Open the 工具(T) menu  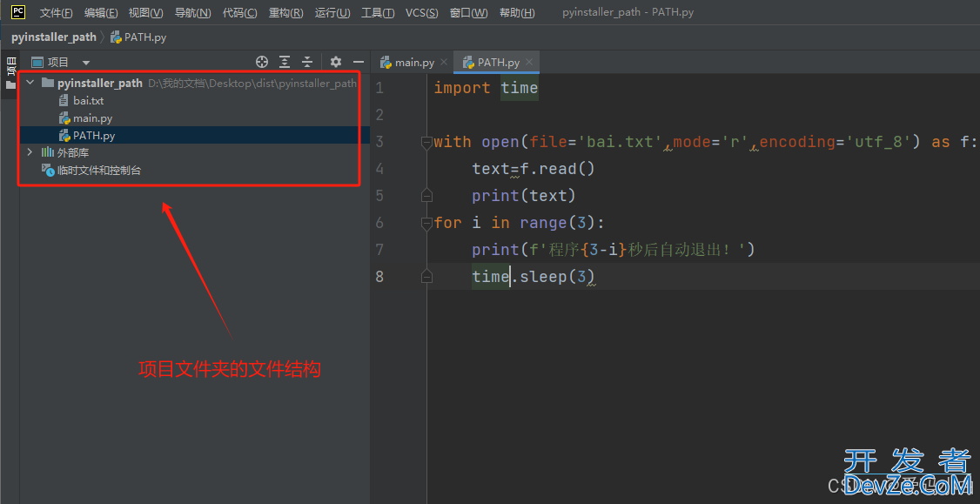point(378,12)
